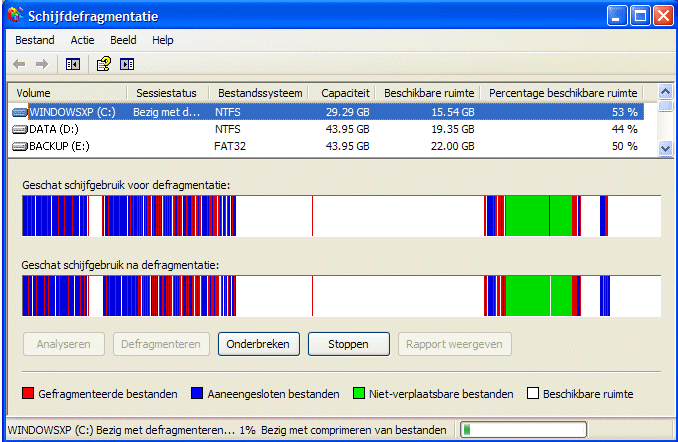The width and height of the screenshot is (678, 442).
Task: Sort by Percentage beschikbare ruimte column header
Action: point(562,93)
